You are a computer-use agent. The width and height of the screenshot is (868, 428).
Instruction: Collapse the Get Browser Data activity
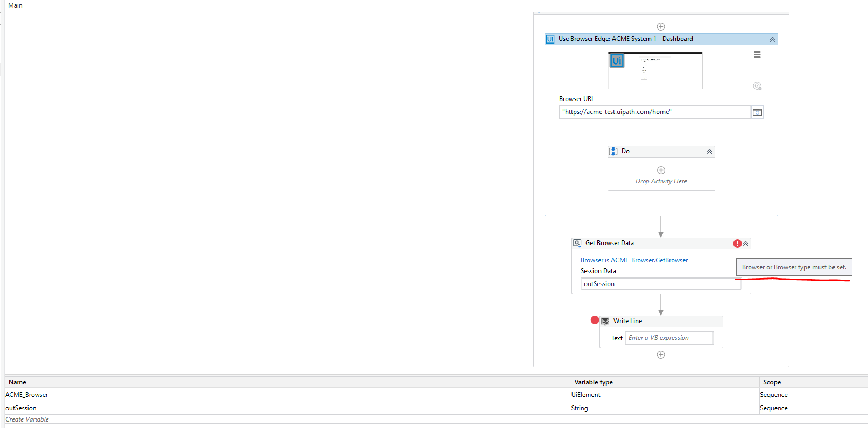pos(746,244)
